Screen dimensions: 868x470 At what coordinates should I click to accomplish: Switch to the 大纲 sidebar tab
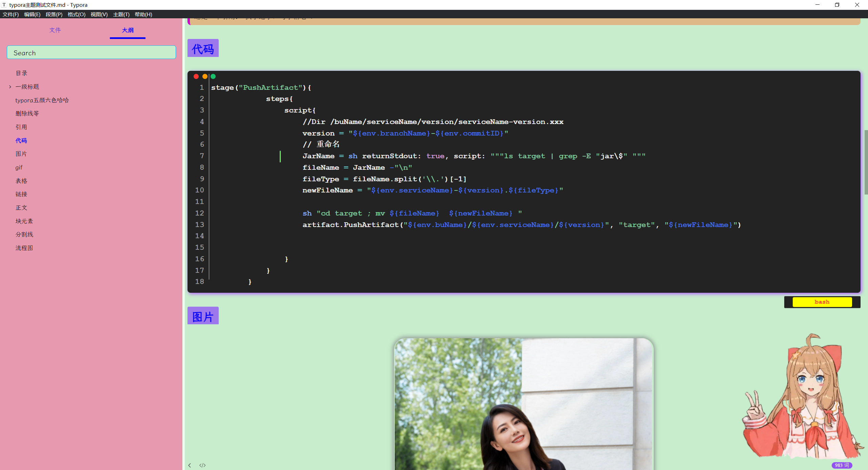(x=128, y=30)
